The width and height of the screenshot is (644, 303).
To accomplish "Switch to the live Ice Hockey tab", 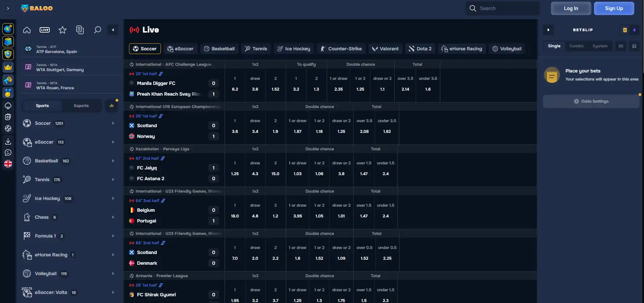I will [294, 49].
